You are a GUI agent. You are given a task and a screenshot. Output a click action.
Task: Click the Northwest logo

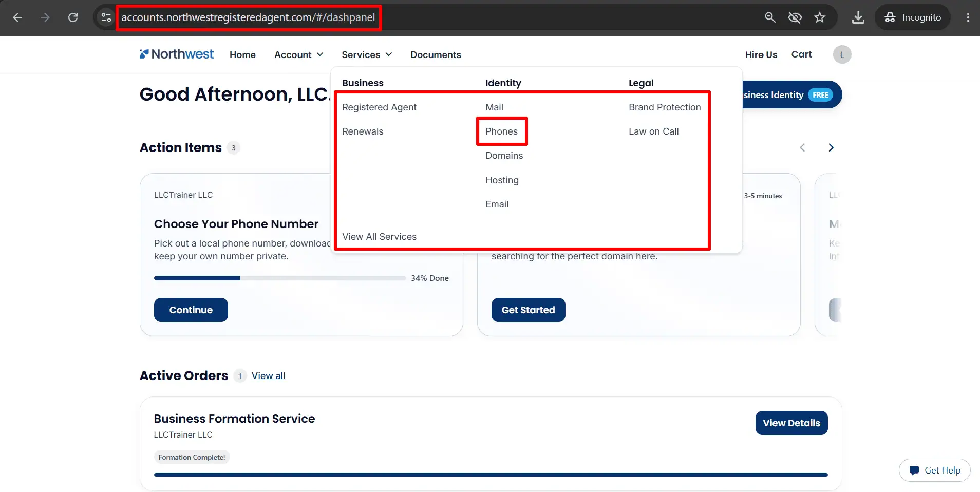[177, 54]
